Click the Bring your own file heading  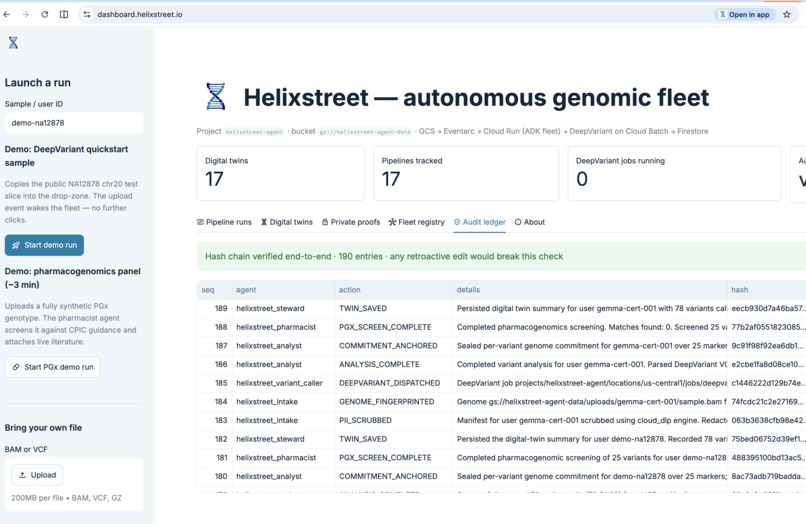(x=43, y=428)
